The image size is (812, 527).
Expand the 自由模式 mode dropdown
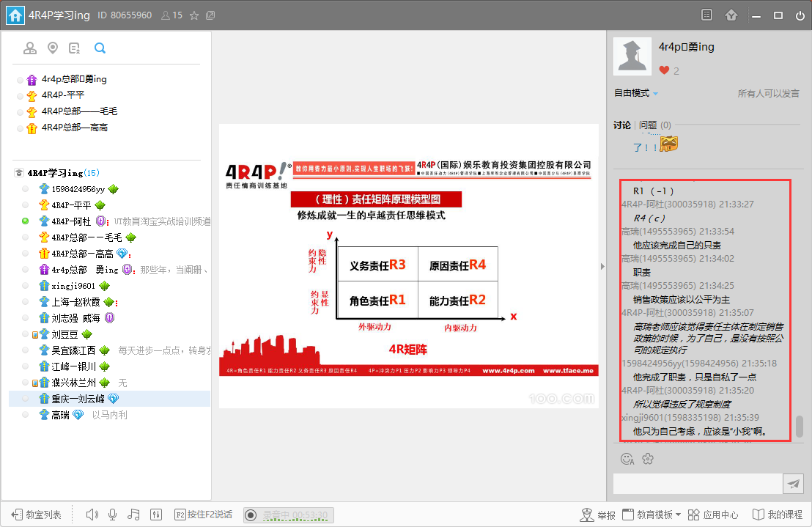(636, 93)
